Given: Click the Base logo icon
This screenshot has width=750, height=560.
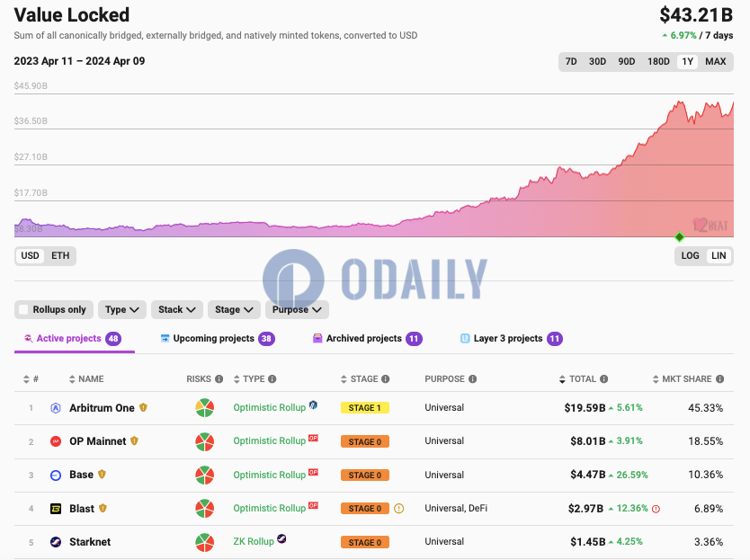Looking at the screenshot, I should pyautogui.click(x=56, y=475).
